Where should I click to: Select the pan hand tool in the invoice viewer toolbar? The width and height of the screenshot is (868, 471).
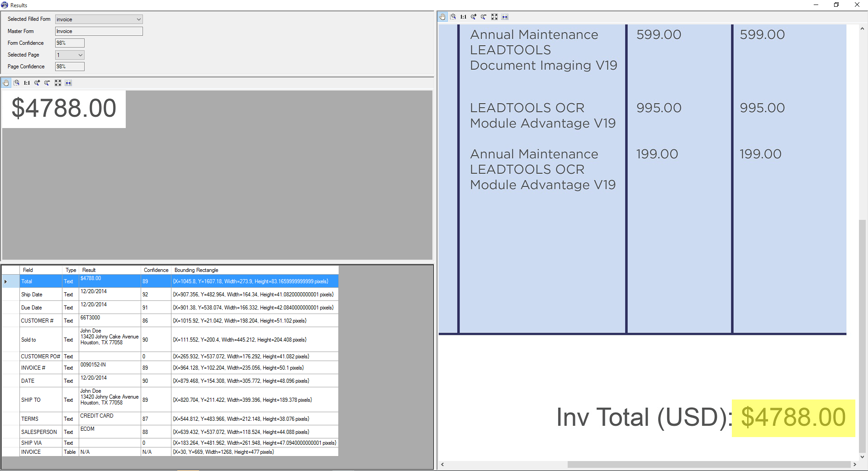[x=442, y=17]
